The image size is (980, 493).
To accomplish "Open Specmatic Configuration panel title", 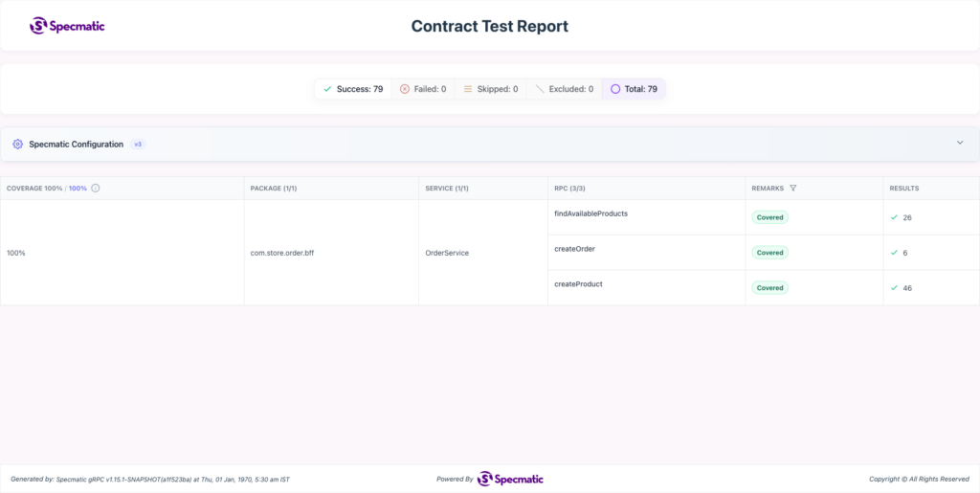I will (x=77, y=145).
